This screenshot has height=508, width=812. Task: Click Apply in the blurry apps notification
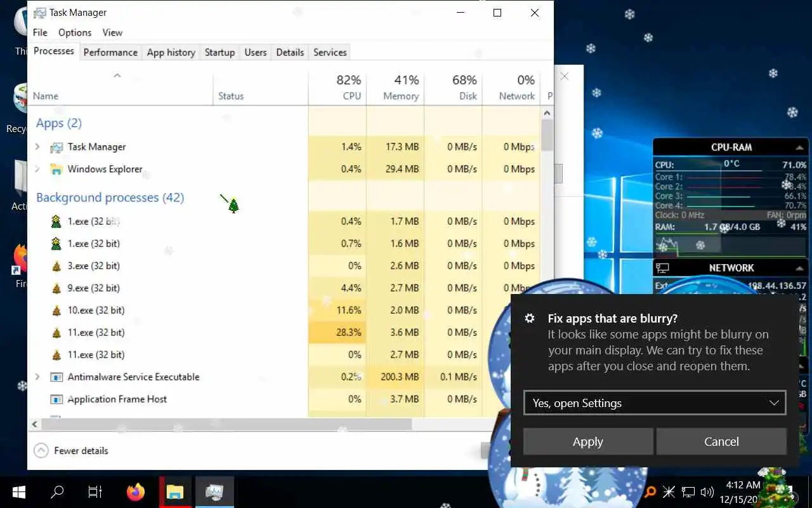[x=588, y=442]
